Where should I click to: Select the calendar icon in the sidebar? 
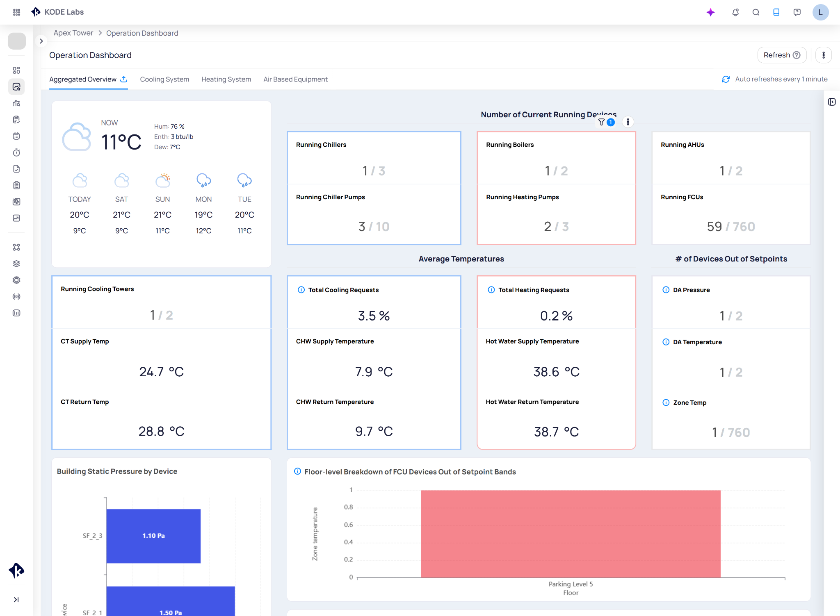tap(16, 136)
